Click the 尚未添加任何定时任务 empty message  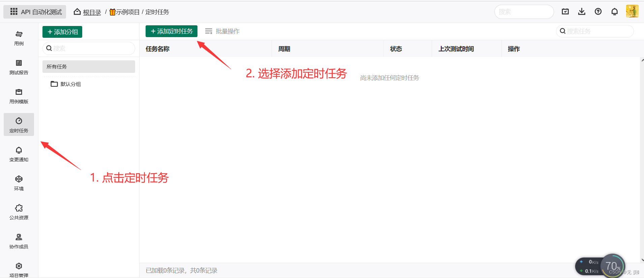click(390, 78)
